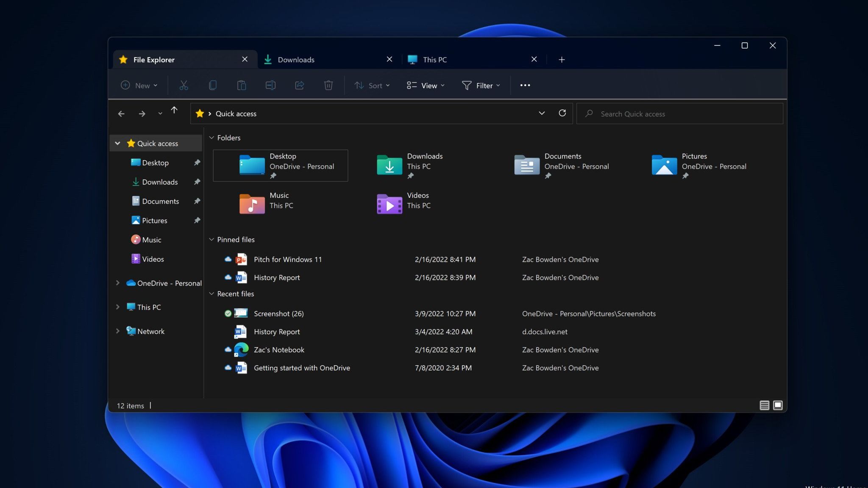868x488 pixels.
Task: Select Pictures in the navigation pane
Action: pyautogui.click(x=149, y=220)
